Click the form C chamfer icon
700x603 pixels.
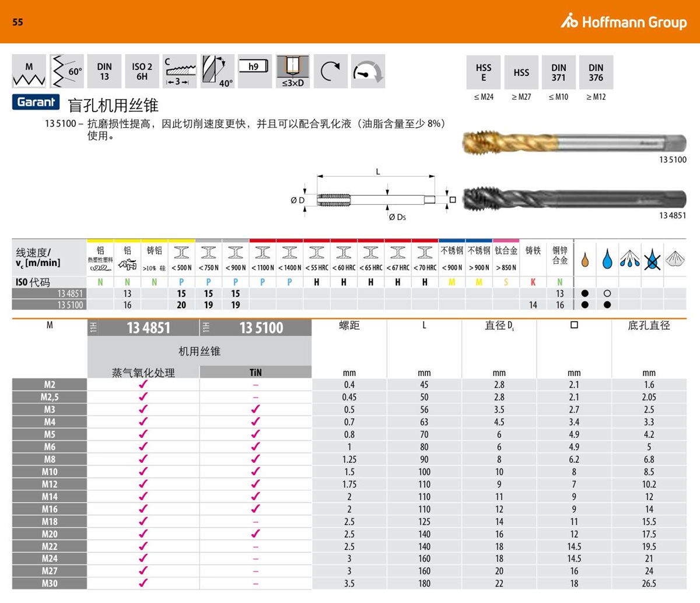click(x=180, y=71)
